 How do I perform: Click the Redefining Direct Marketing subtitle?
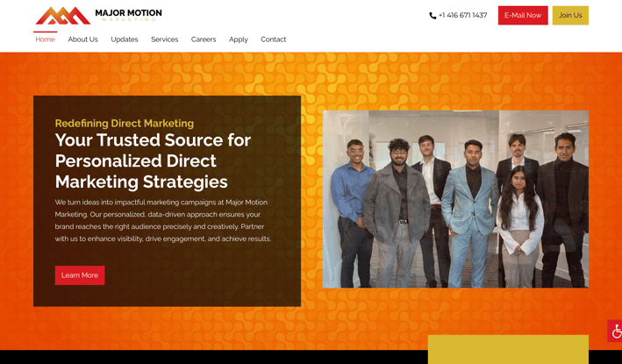pyautogui.click(x=125, y=124)
